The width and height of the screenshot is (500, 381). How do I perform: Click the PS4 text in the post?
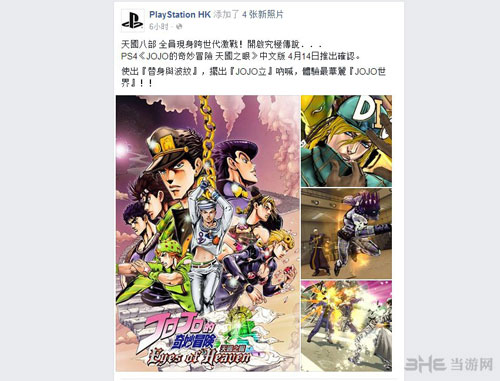point(129,56)
